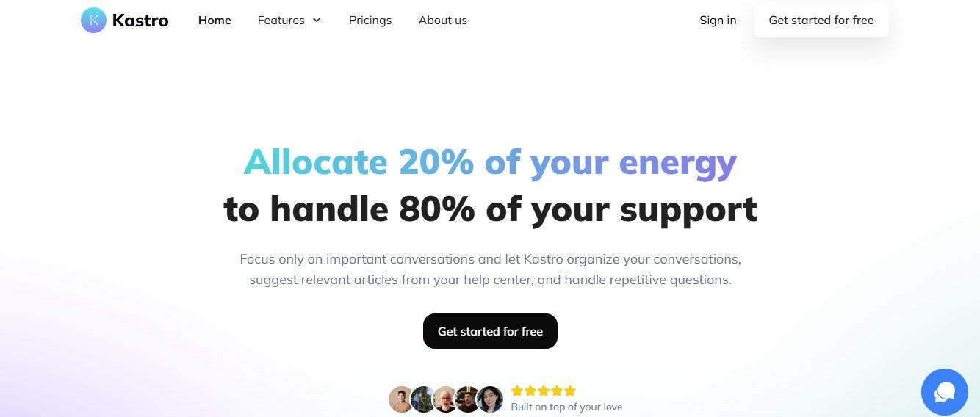This screenshot has height=417, width=980.
Task: Open the Features menu
Action: 281,21
